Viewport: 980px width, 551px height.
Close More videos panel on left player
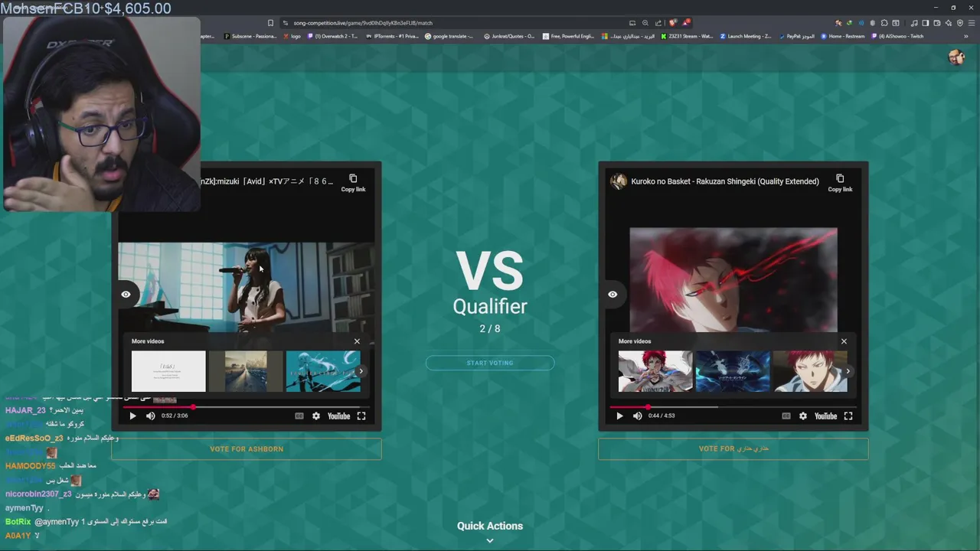(x=357, y=341)
